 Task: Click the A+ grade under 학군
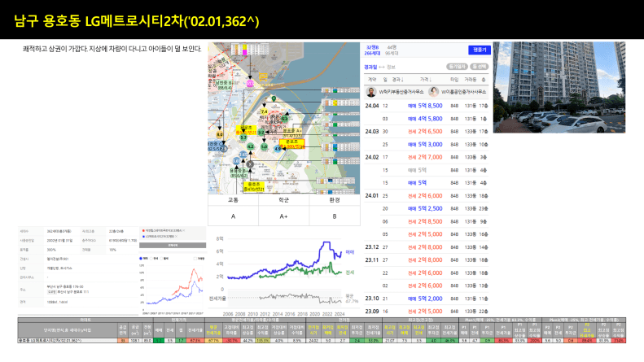pyautogui.click(x=284, y=216)
